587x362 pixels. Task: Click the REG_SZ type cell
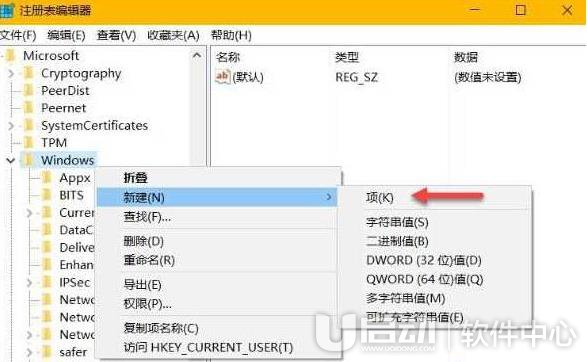[356, 77]
